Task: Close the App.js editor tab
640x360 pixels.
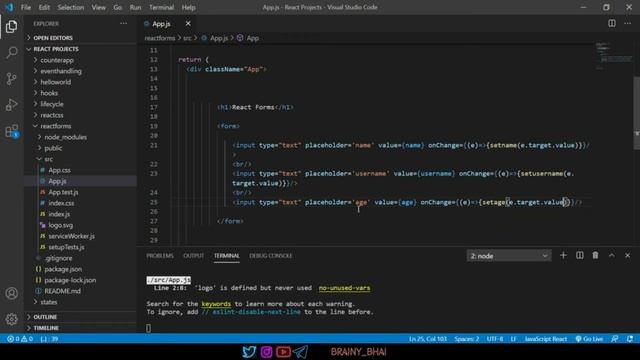Action: 188,24
